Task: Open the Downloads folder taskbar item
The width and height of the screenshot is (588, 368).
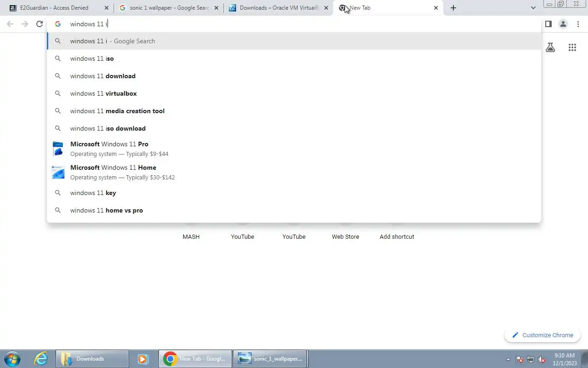Action: tap(92, 359)
